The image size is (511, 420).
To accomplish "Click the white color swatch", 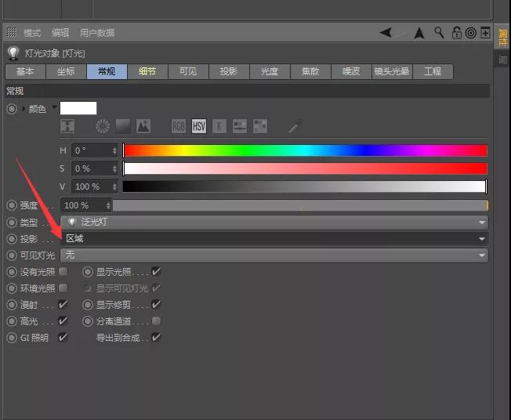I will pos(78,108).
